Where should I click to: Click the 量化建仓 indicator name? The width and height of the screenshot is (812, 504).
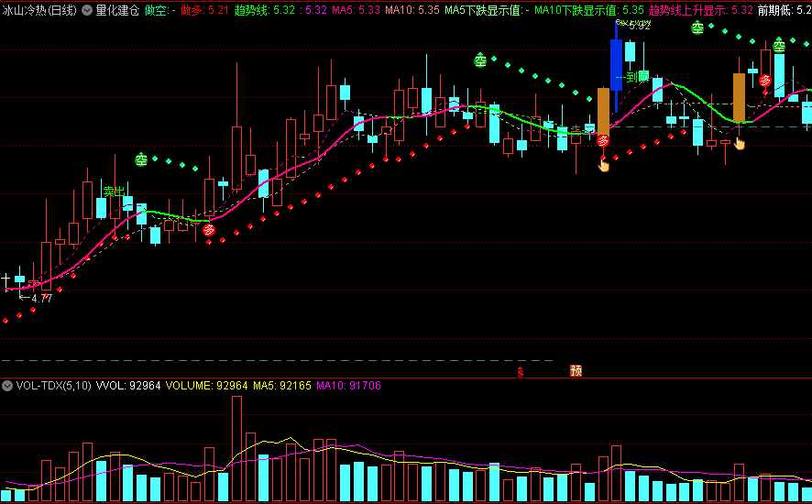pyautogui.click(x=117, y=10)
